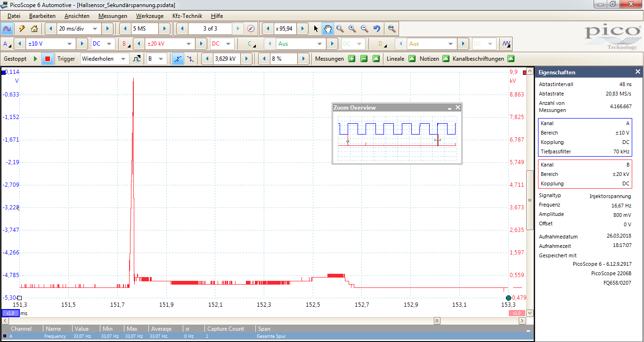This screenshot has width=644, height=342.
Task: Open the buffer navigator compass icon
Action: click(251, 29)
